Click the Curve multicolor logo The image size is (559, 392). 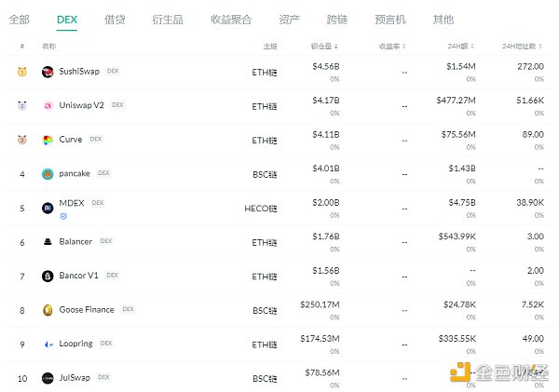48,140
